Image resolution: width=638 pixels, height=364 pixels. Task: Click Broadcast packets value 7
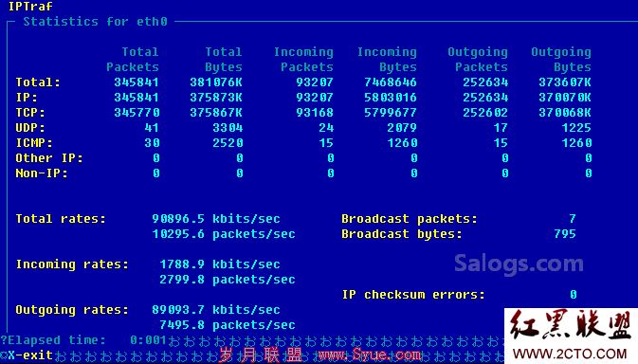point(573,219)
